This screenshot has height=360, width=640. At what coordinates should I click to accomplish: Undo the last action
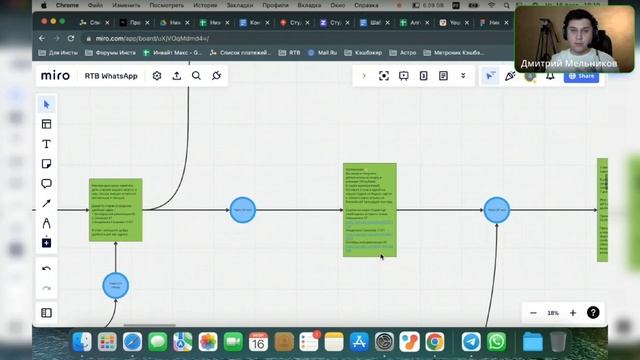[47, 269]
